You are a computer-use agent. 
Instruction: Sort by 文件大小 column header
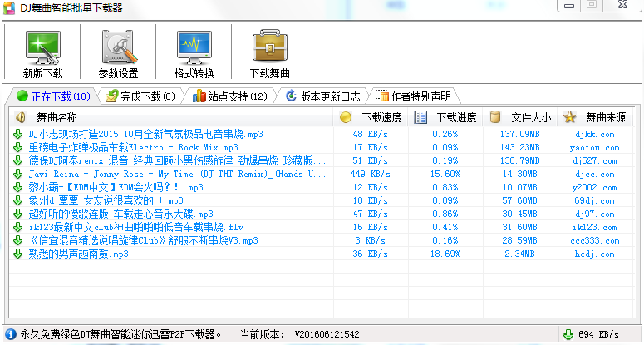click(520, 117)
